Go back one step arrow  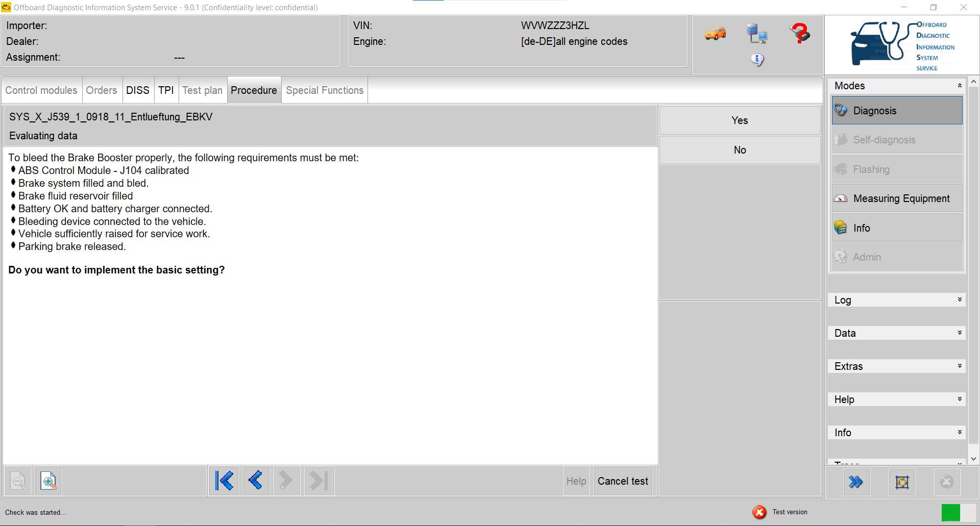(255, 481)
